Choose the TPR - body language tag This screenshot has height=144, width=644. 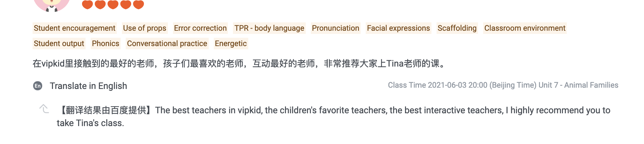click(x=269, y=28)
